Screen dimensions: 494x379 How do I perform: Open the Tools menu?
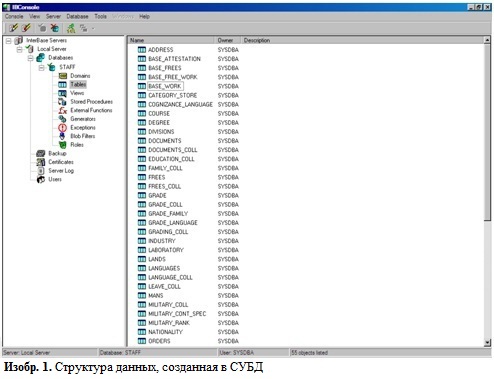click(100, 16)
